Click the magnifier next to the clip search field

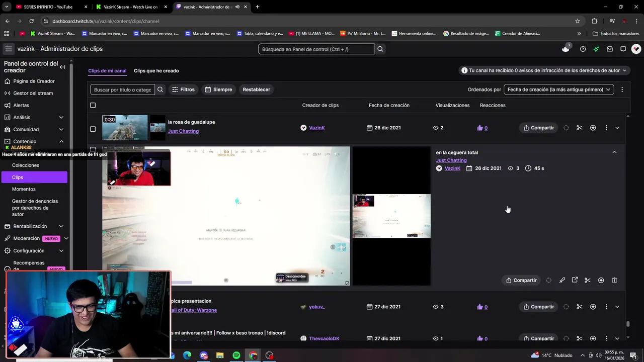(160, 89)
